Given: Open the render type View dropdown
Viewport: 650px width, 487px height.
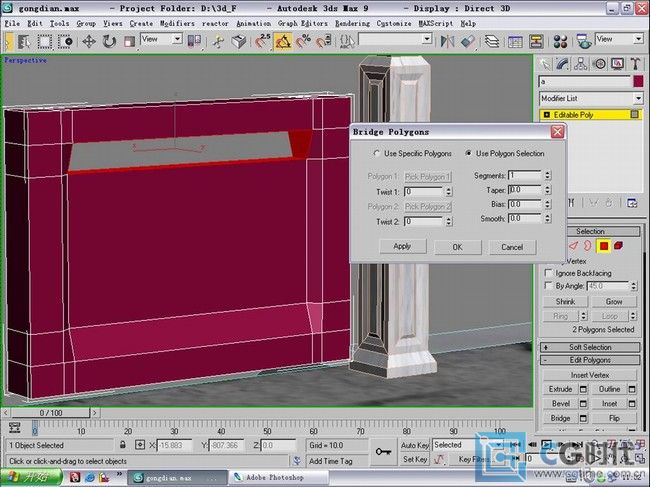Looking at the screenshot, I should coord(619,39).
